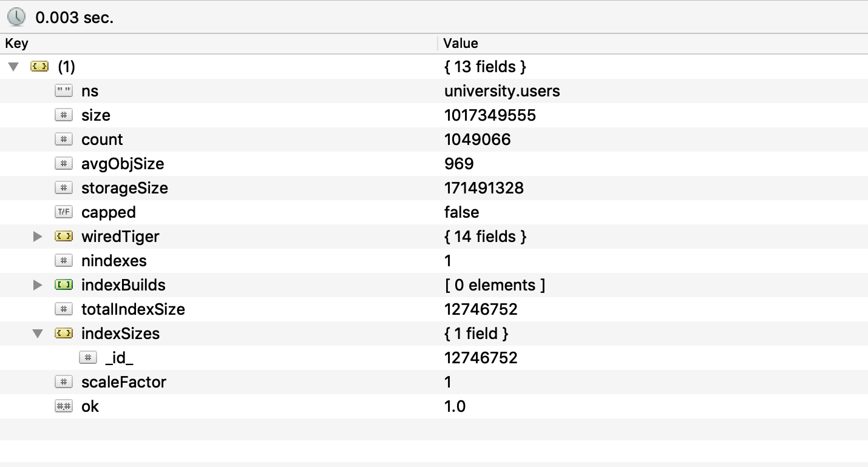Select the totalIndexSize row

click(133, 309)
